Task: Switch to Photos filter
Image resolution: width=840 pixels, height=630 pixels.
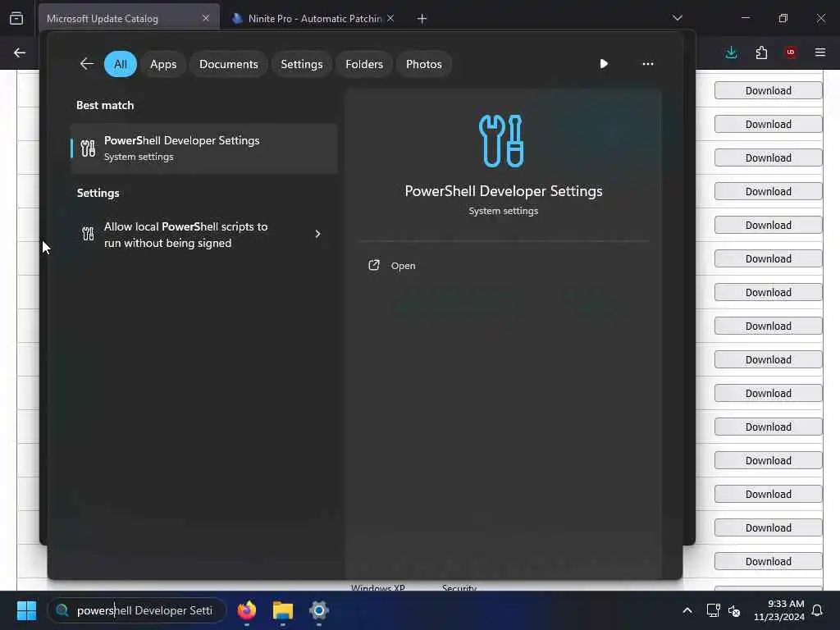Action: (x=424, y=64)
